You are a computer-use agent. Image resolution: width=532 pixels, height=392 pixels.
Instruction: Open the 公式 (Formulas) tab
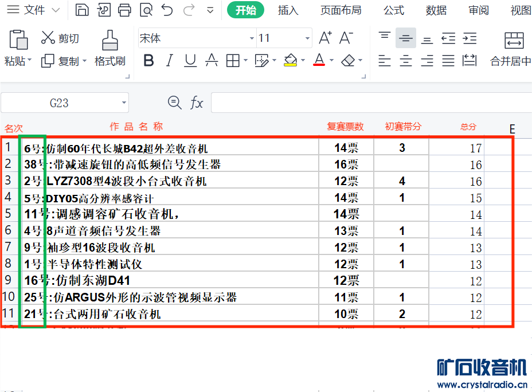(393, 10)
